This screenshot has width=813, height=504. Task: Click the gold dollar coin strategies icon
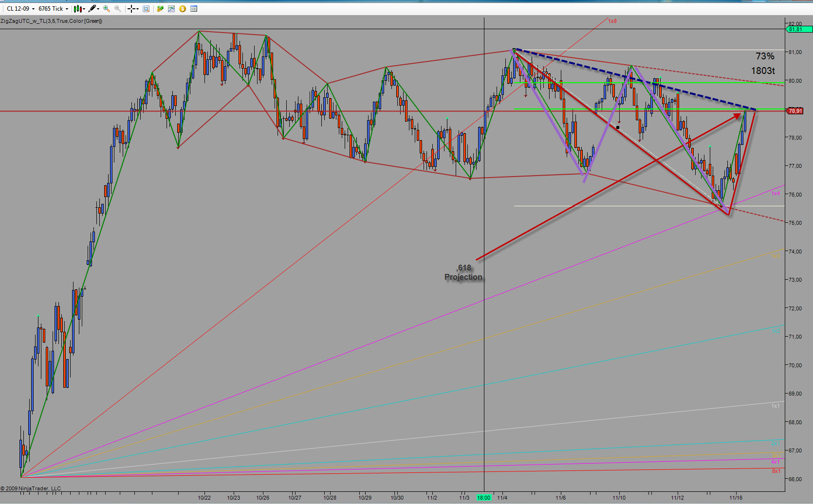183,9
